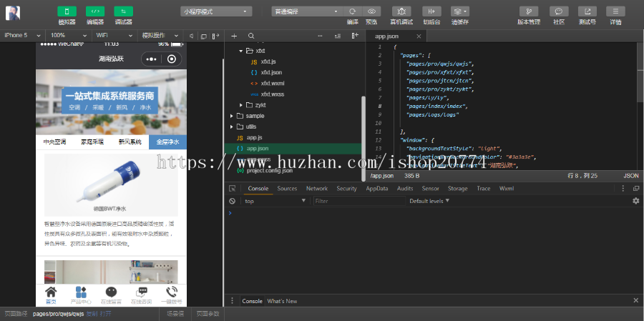Click the user avatar in the toolbar
This screenshot has width=644, height=321.
click(13, 14)
